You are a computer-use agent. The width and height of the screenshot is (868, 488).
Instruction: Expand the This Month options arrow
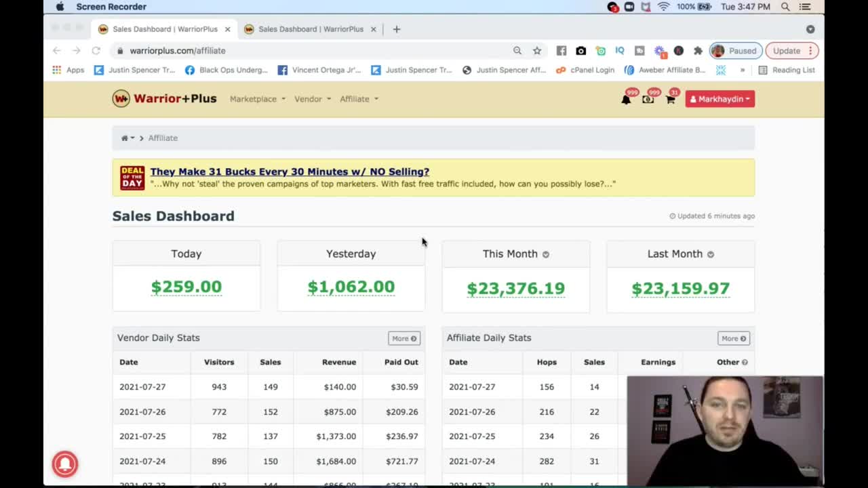[546, 254]
